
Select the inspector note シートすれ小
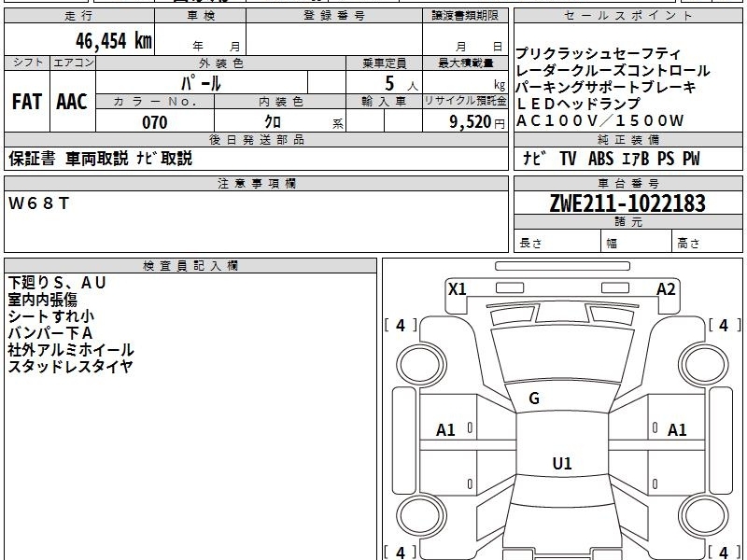pyautogui.click(x=51, y=316)
